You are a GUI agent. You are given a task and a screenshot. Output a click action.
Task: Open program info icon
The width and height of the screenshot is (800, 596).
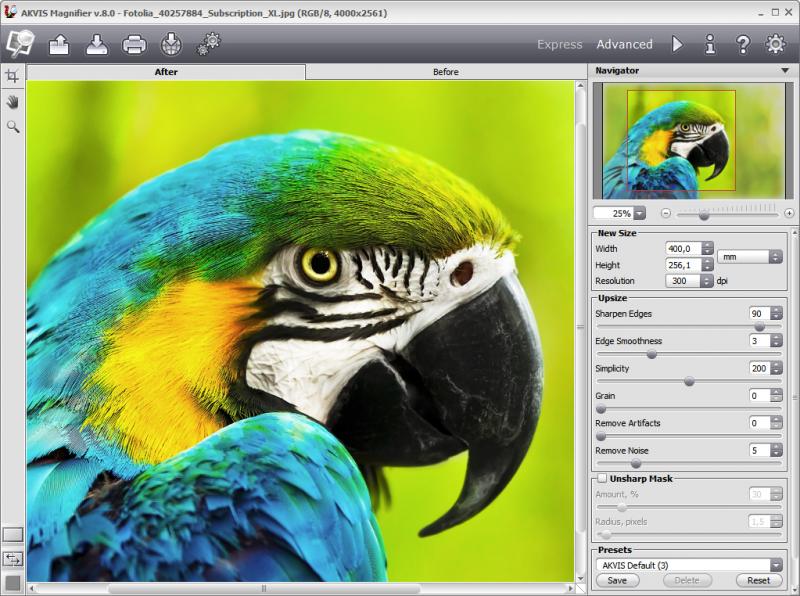click(x=710, y=44)
